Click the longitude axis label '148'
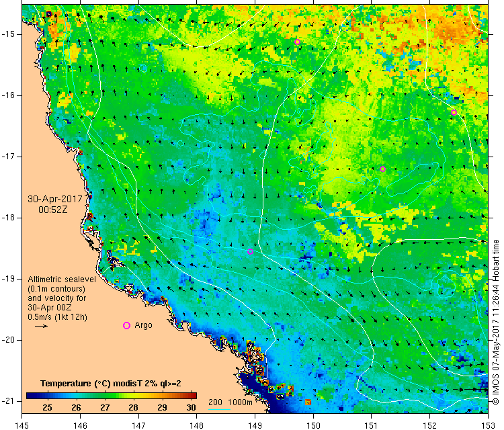The height and width of the screenshot is (430, 504). pyautogui.click(x=197, y=426)
